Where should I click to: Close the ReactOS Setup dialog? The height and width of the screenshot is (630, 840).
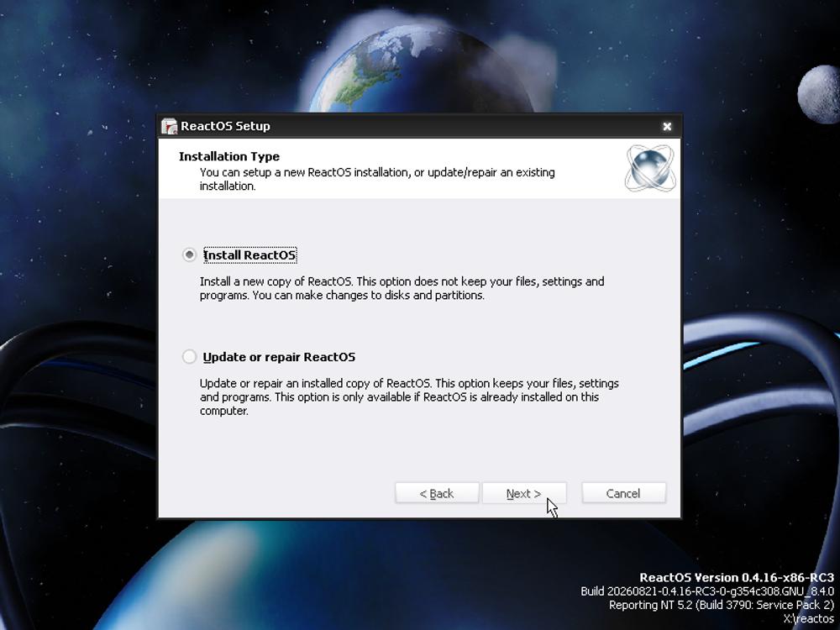667,127
